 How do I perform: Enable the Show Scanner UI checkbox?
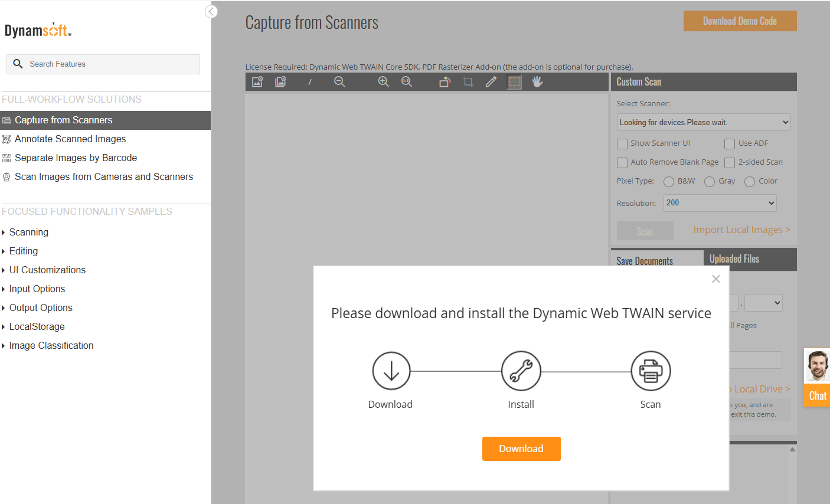tap(622, 143)
